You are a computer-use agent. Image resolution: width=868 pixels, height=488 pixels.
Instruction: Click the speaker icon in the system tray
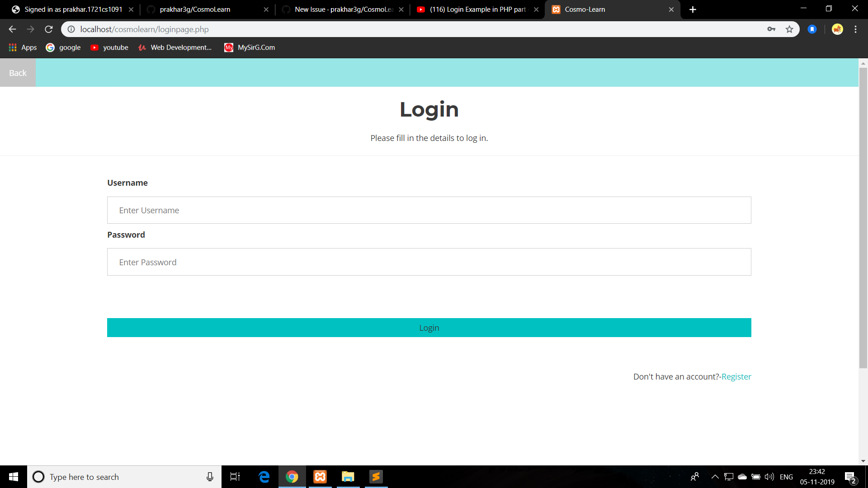point(769,477)
